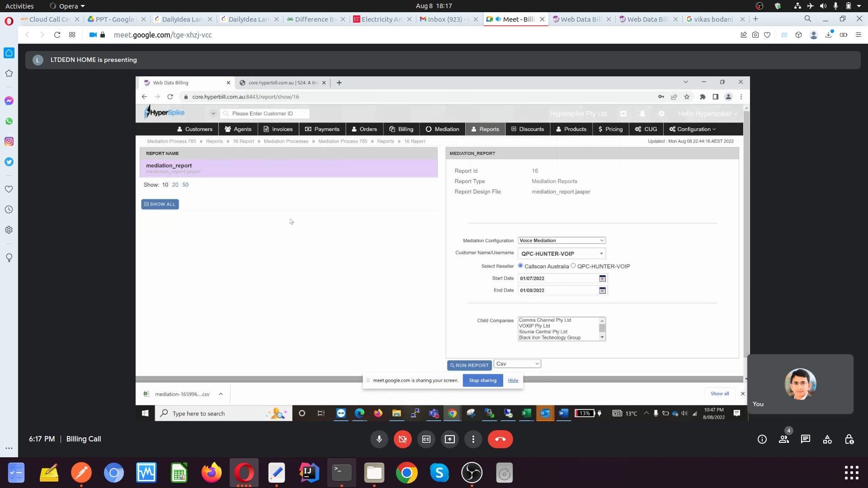
Task: Open the system status menu arrow
Action: coord(859,6)
